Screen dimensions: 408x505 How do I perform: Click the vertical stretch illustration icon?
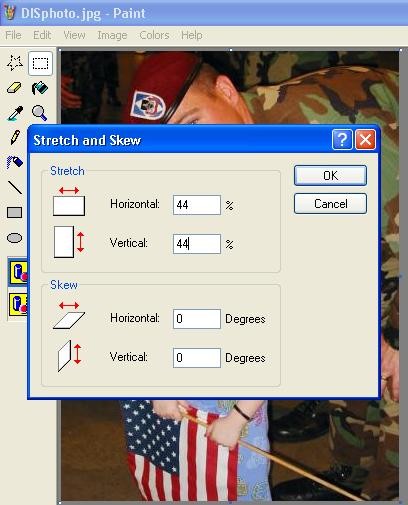click(69, 242)
